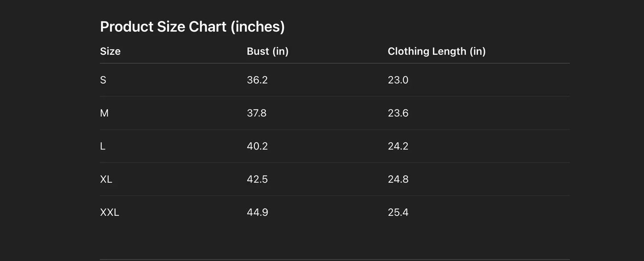Click the 25.4 clothing length value
Screen dimensions: 644x261
pyautogui.click(x=398, y=212)
